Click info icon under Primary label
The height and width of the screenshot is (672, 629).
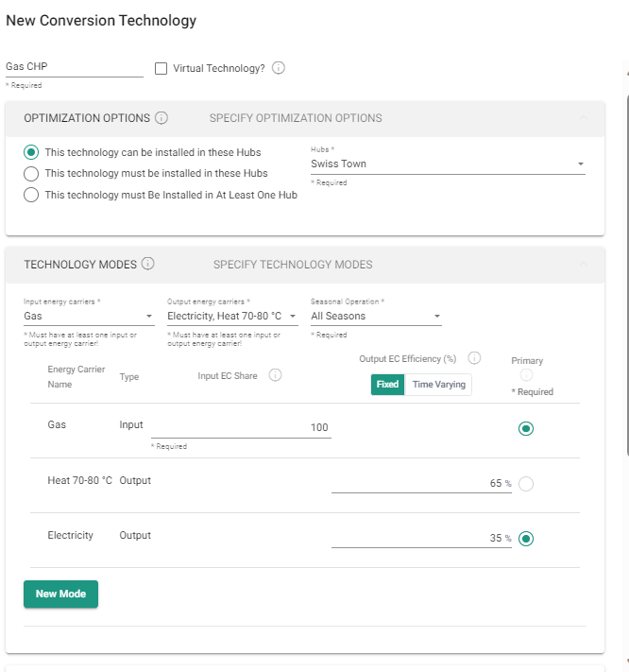[526, 375]
